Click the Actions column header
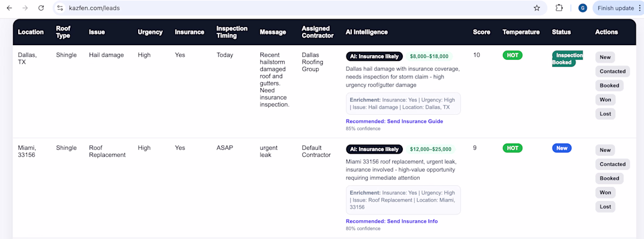The width and height of the screenshot is (644, 239). tap(606, 32)
